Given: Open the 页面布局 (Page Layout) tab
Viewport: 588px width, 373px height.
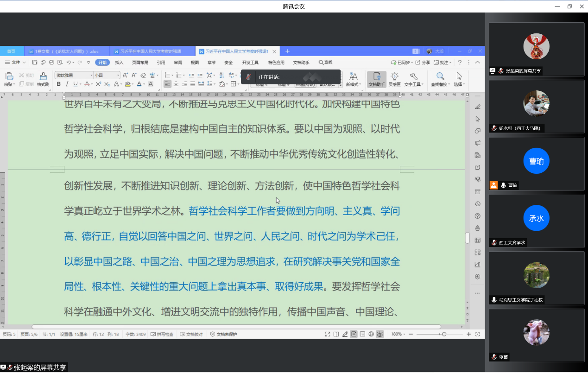Looking at the screenshot, I should [x=140, y=63].
